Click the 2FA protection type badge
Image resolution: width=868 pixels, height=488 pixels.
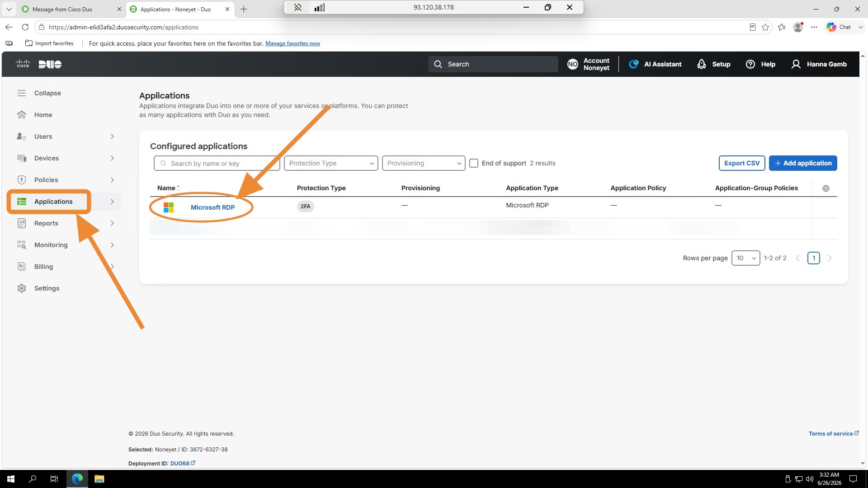click(306, 206)
